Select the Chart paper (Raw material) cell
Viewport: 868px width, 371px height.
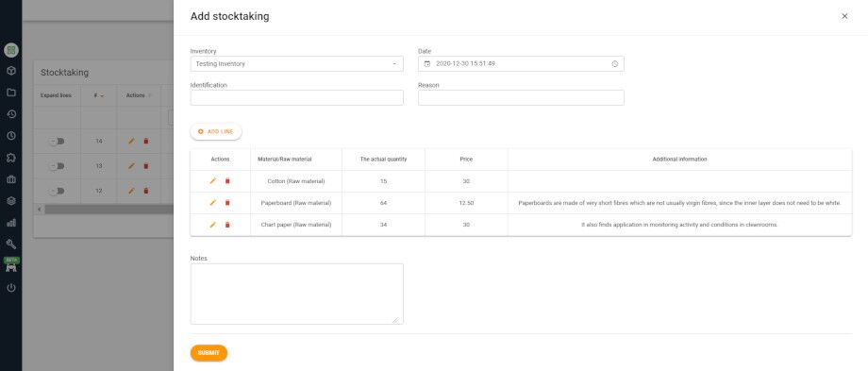coord(296,225)
